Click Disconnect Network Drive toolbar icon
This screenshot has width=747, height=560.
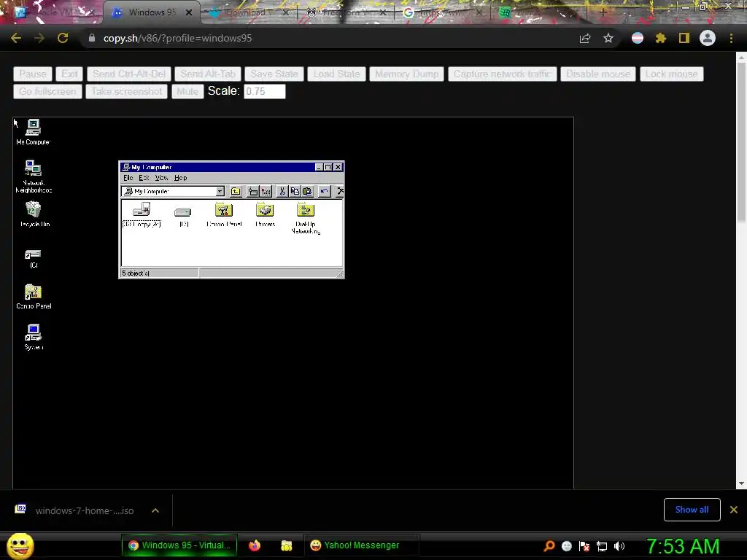(x=266, y=192)
